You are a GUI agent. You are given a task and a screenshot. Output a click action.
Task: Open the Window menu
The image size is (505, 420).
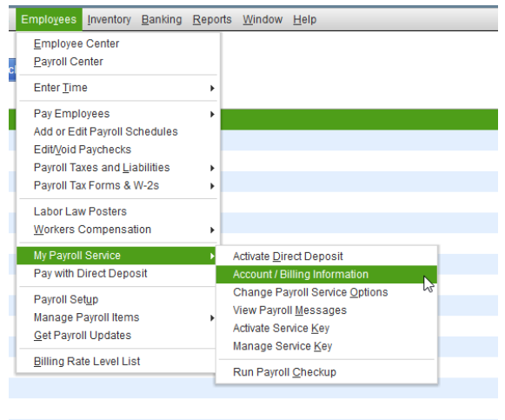point(262,19)
